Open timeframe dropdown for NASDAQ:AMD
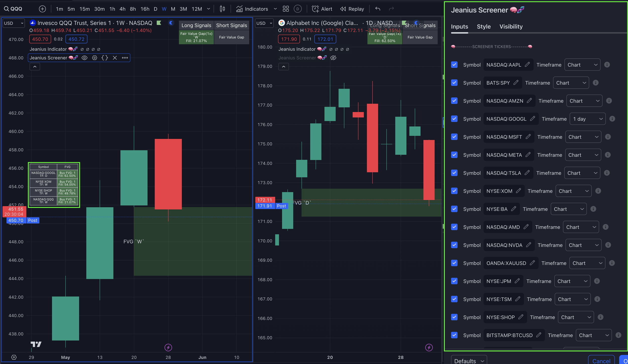Screen dimensions: 628x364 click(x=581, y=227)
